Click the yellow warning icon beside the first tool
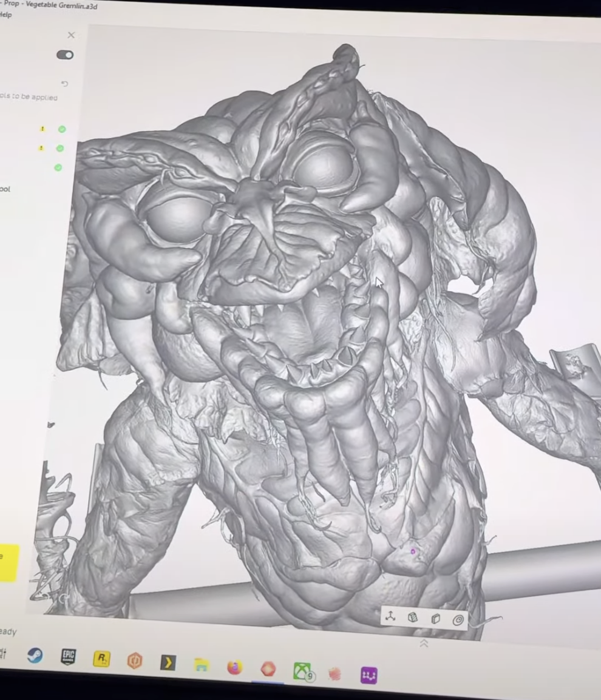The width and height of the screenshot is (601, 700). click(x=42, y=129)
